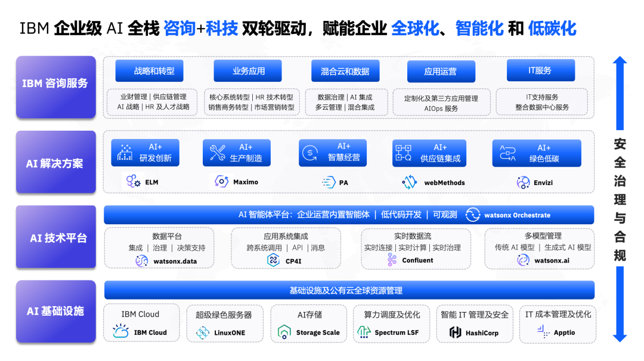Viewport: 644px width, 361px height.
Task: Click the HashiCorp icon
Action: [x=455, y=332]
